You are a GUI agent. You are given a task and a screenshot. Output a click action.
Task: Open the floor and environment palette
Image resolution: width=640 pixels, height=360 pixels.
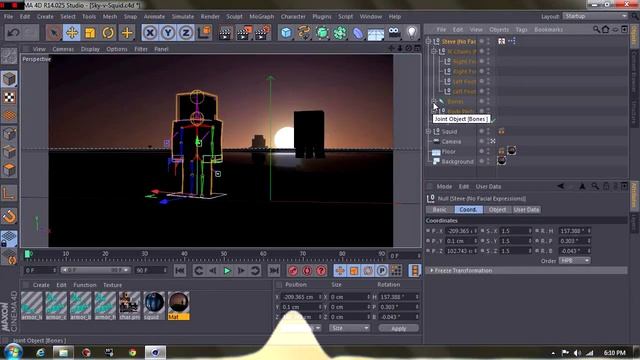click(x=376, y=33)
